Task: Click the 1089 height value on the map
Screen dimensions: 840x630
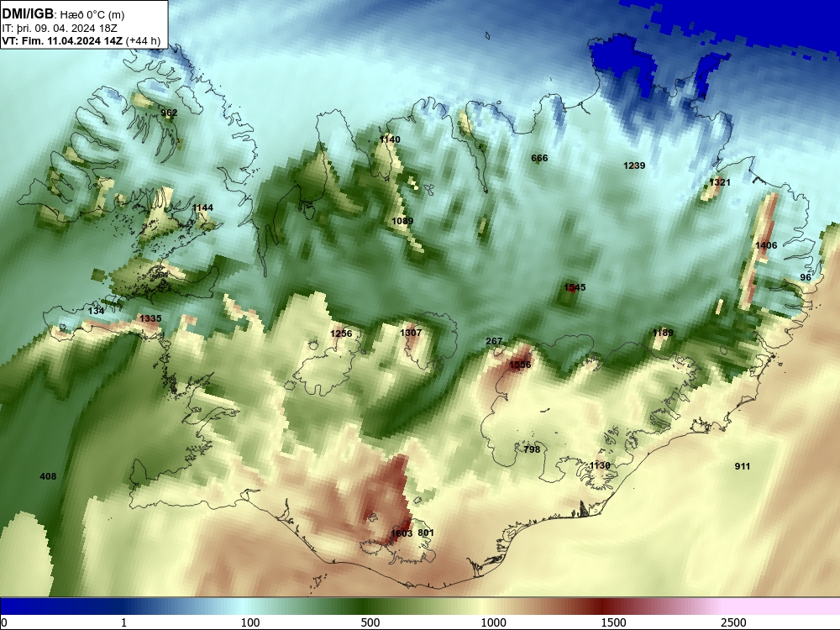Action: 402,221
